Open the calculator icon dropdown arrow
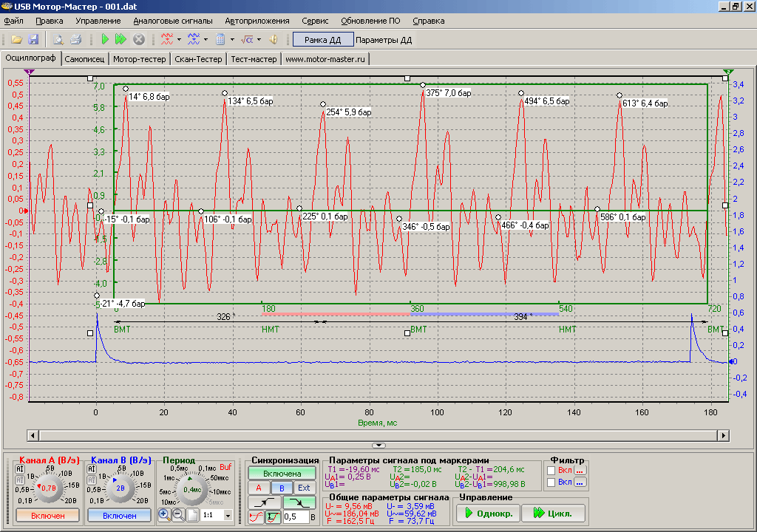 point(232,40)
